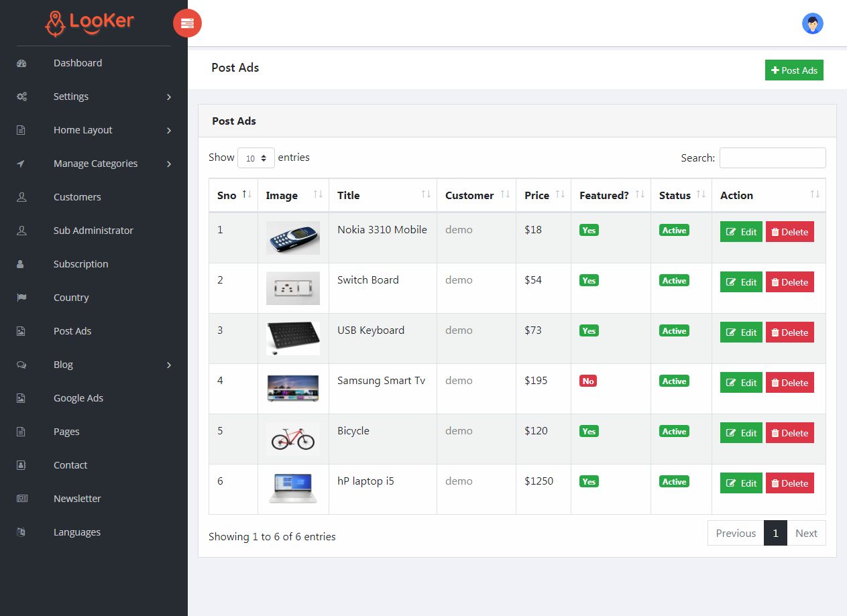Click the Languages icon in sidebar
Image resolution: width=847 pixels, height=616 pixels.
21,532
